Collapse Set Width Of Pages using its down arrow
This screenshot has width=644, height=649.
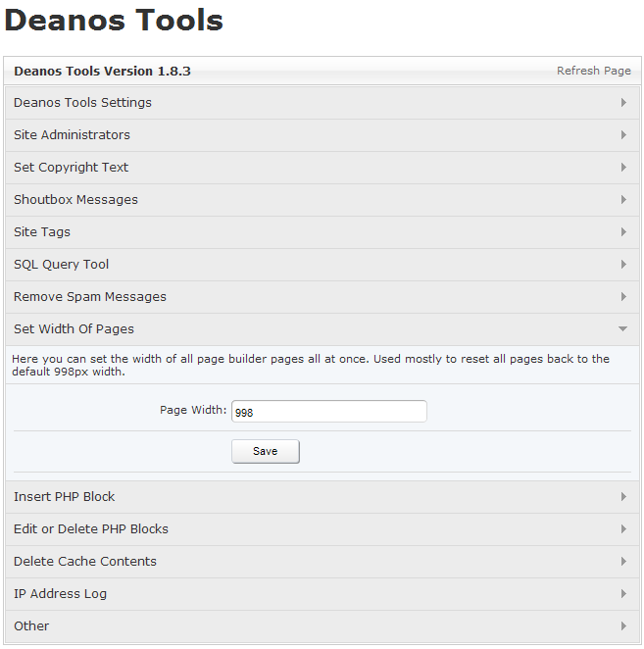tap(623, 329)
